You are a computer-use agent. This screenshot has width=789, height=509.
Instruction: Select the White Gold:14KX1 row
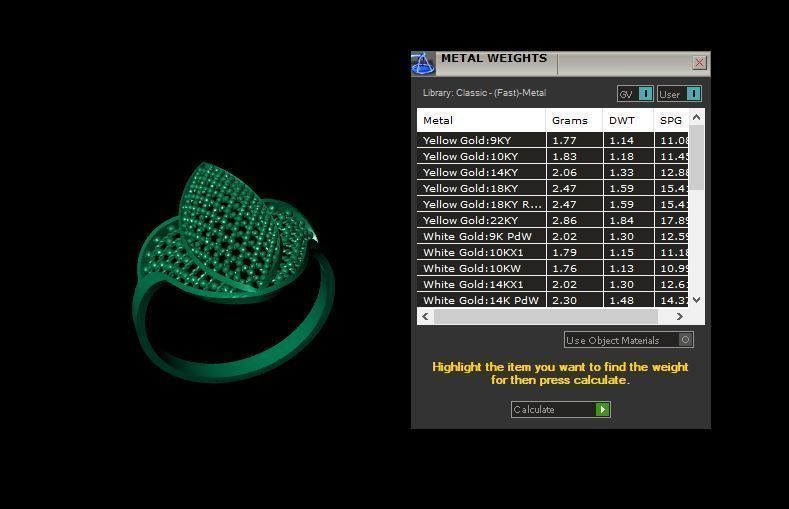(553, 285)
